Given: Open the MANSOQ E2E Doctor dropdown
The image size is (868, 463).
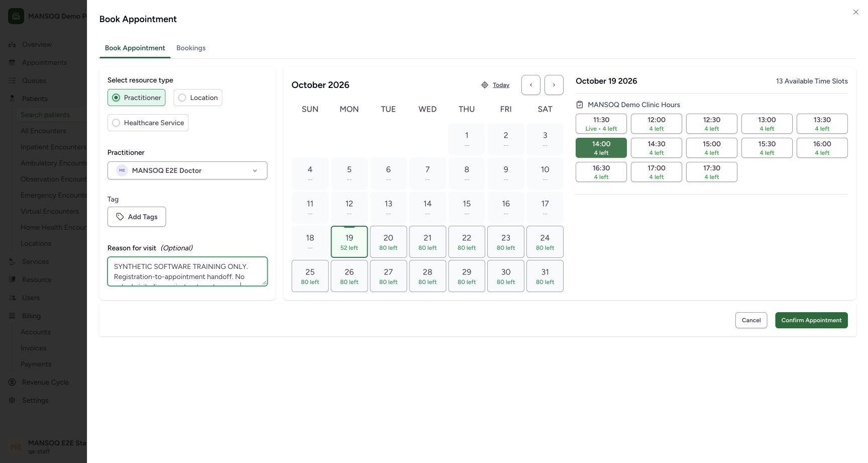Looking at the screenshot, I should (187, 170).
